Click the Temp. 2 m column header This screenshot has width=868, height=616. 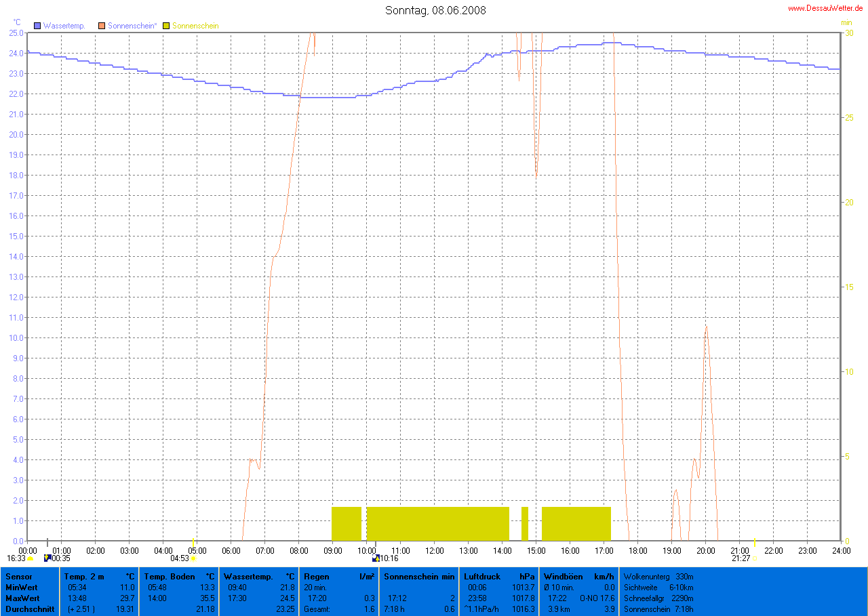(84, 577)
